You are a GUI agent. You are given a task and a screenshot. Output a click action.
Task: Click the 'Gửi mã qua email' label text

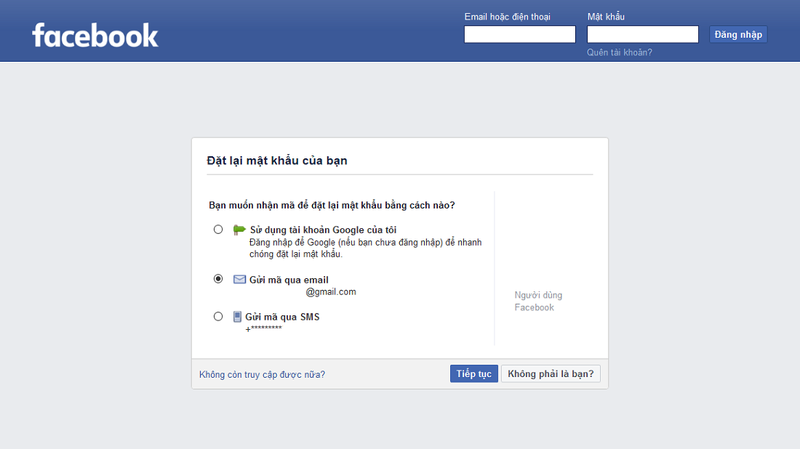click(289, 280)
